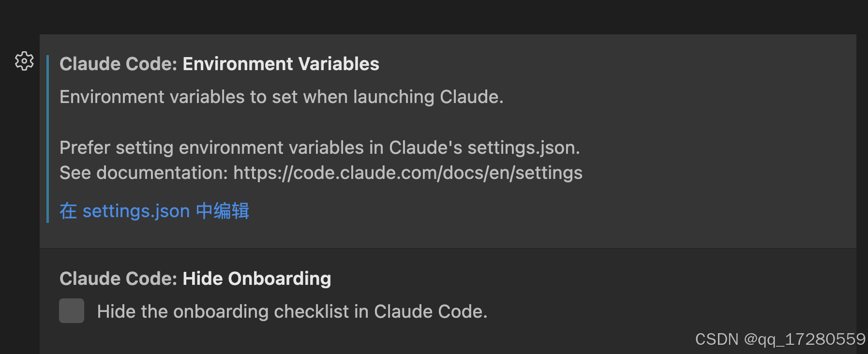Click the highlighted Environment Variables setting row
Image resolution: width=868 pixels, height=354 pixels.
435,140
